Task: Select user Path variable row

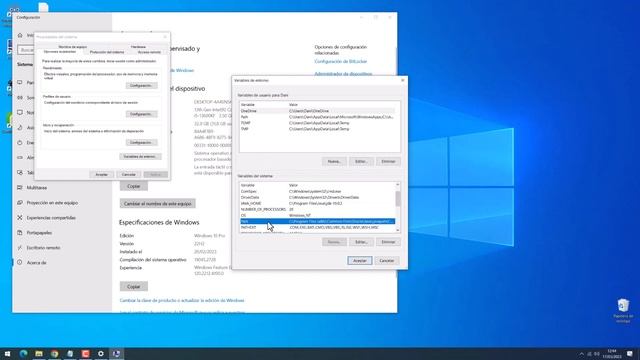Action: pyautogui.click(x=318, y=117)
